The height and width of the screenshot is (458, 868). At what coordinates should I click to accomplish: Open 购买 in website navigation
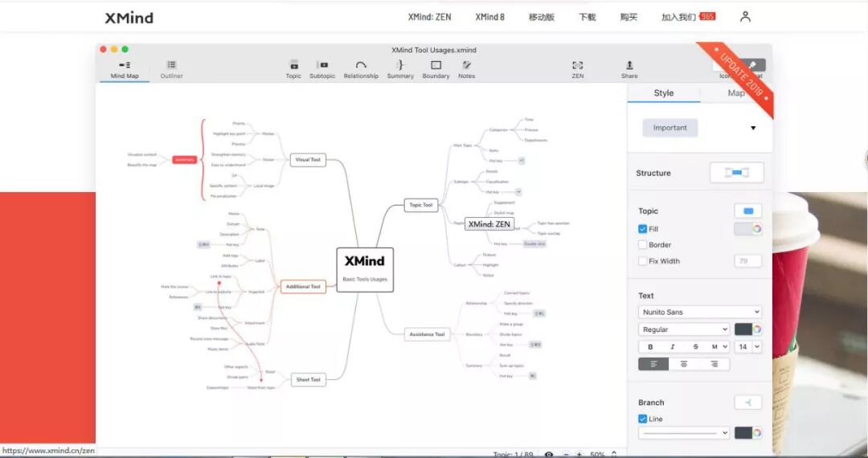point(628,17)
